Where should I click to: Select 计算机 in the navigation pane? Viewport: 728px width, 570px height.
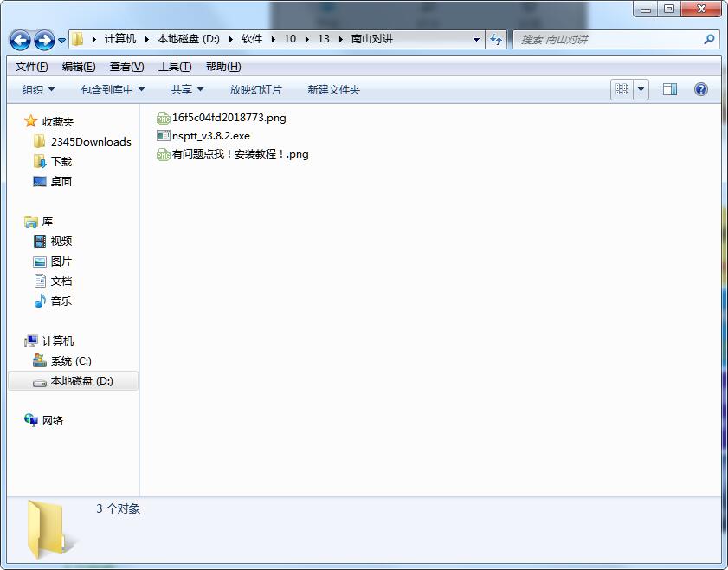pos(58,341)
